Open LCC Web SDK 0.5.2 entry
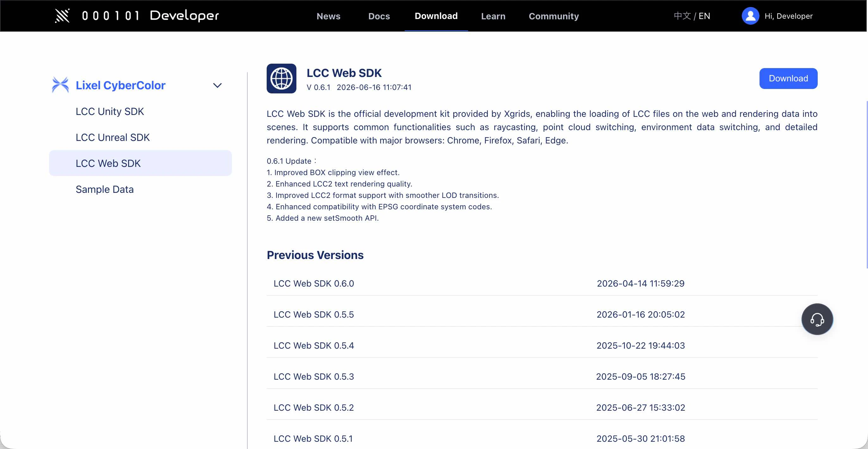 pos(313,408)
